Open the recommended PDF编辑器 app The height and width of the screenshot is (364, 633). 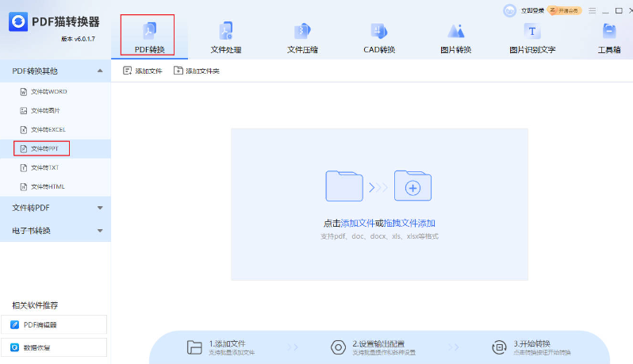pyautogui.click(x=54, y=324)
